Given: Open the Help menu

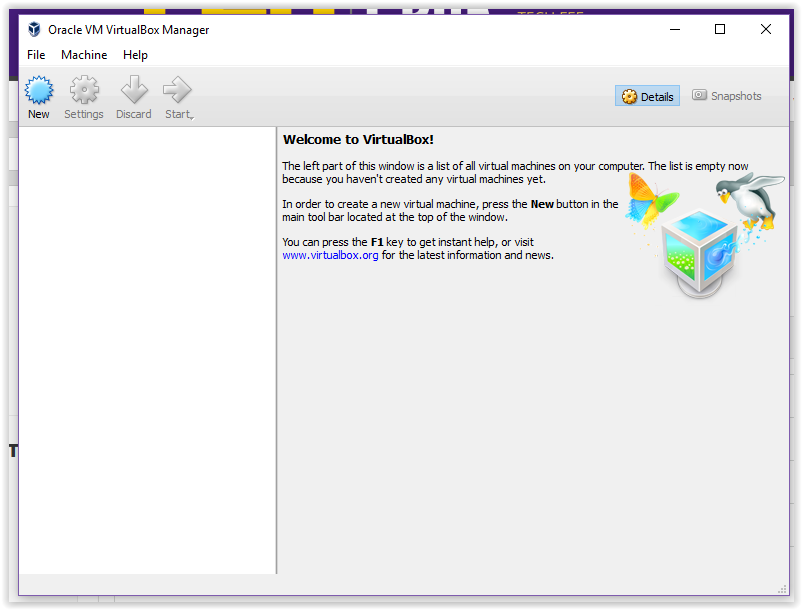Looking at the screenshot, I should coord(135,55).
